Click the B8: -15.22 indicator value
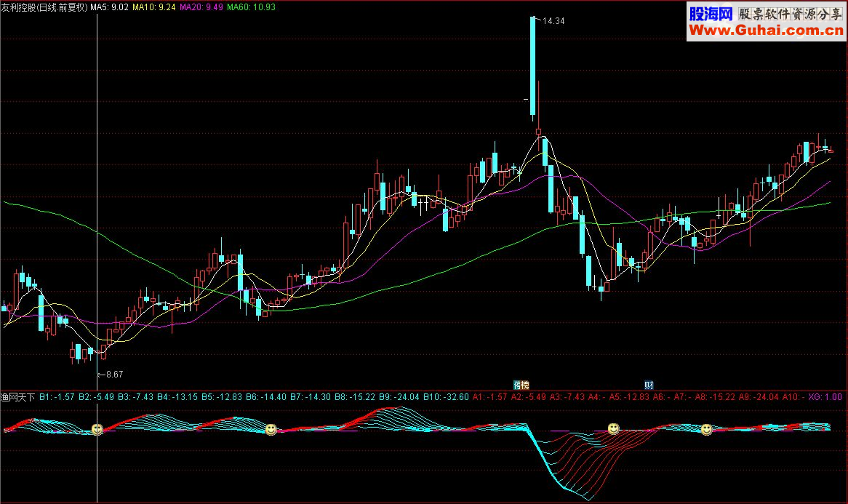The image size is (848, 504). (355, 397)
